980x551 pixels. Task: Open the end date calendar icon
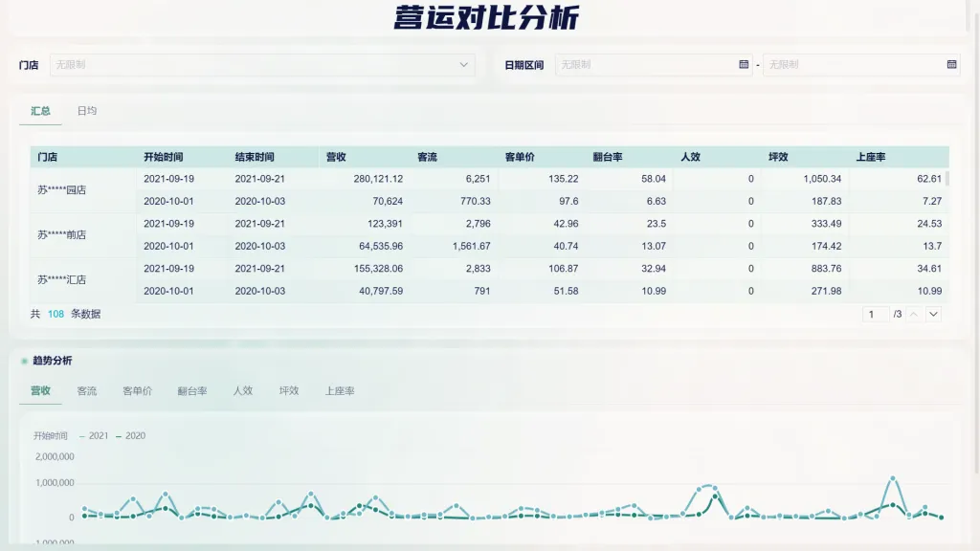(951, 64)
